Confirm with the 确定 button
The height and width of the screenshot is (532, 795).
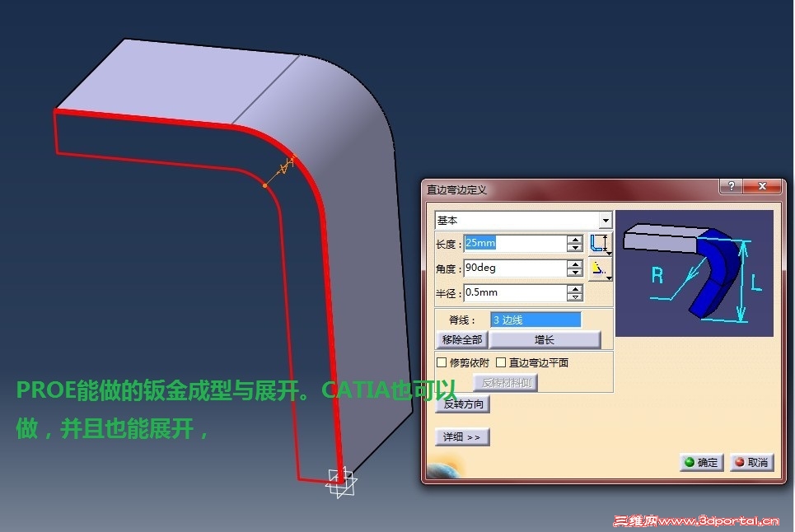tap(702, 462)
